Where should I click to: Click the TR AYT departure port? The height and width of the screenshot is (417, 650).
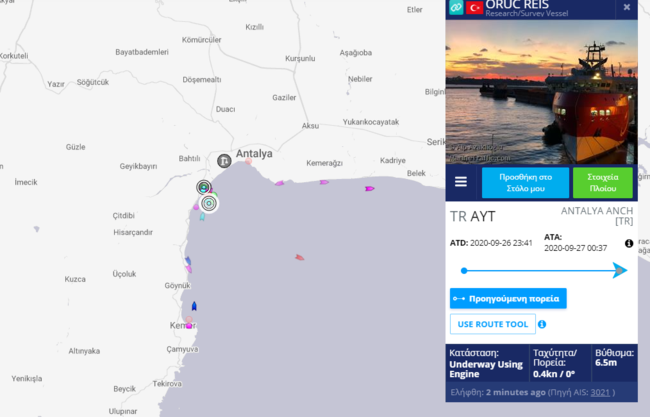pyautogui.click(x=473, y=216)
